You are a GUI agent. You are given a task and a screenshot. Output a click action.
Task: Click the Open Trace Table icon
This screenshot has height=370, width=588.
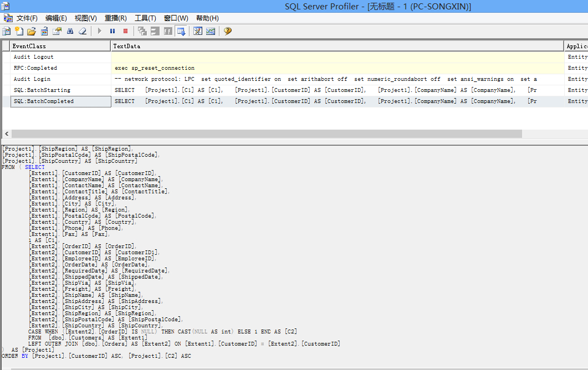[44, 31]
